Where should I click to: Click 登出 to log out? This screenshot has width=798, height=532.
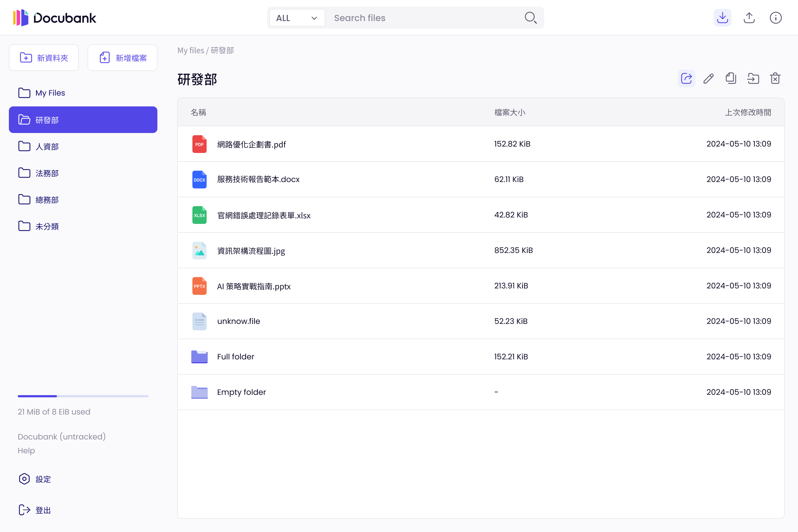point(35,510)
